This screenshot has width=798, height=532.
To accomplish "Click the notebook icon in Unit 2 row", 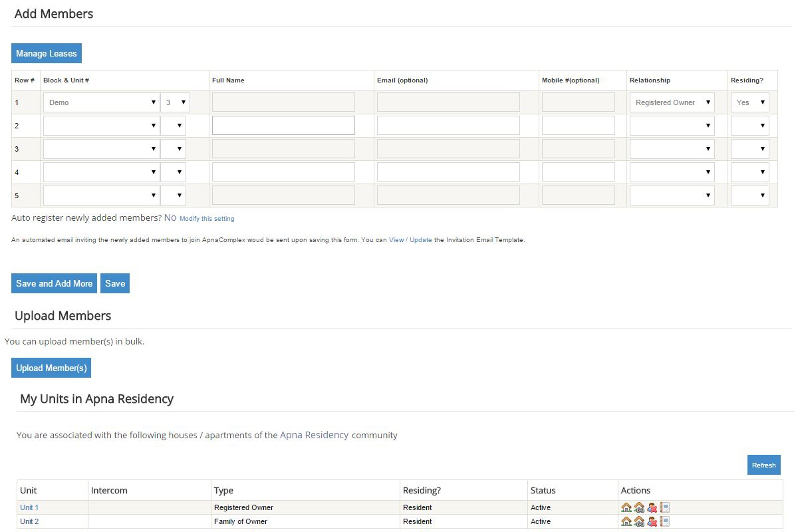I will tap(665, 521).
